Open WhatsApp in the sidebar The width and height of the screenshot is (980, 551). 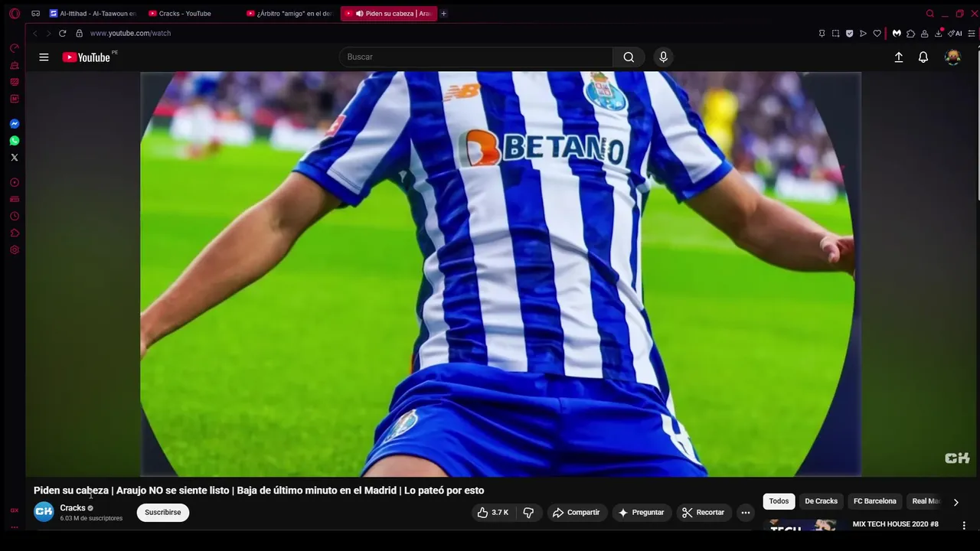tap(14, 141)
